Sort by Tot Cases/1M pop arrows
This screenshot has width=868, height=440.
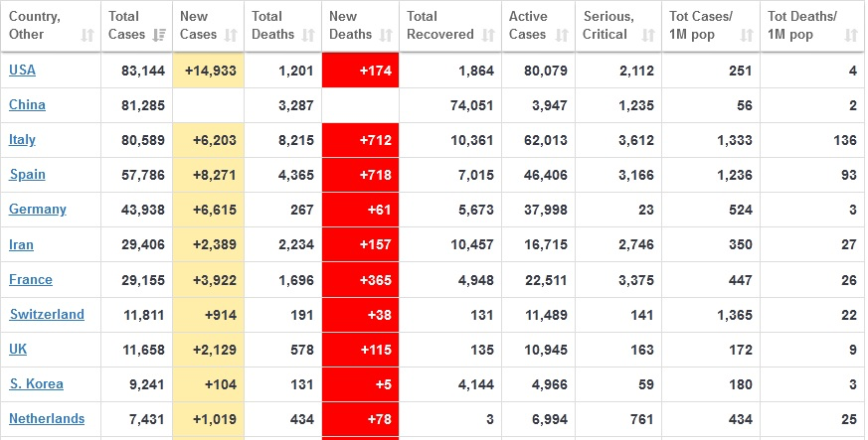click(747, 36)
